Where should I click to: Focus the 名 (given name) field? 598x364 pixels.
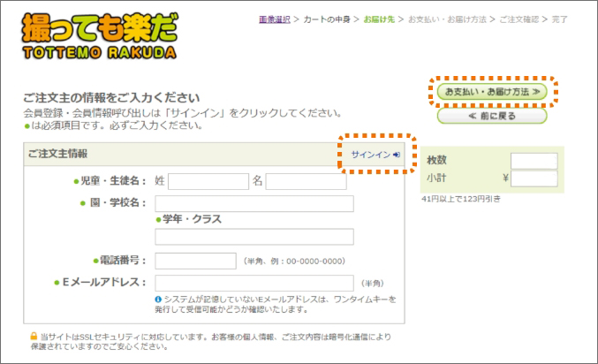point(306,181)
